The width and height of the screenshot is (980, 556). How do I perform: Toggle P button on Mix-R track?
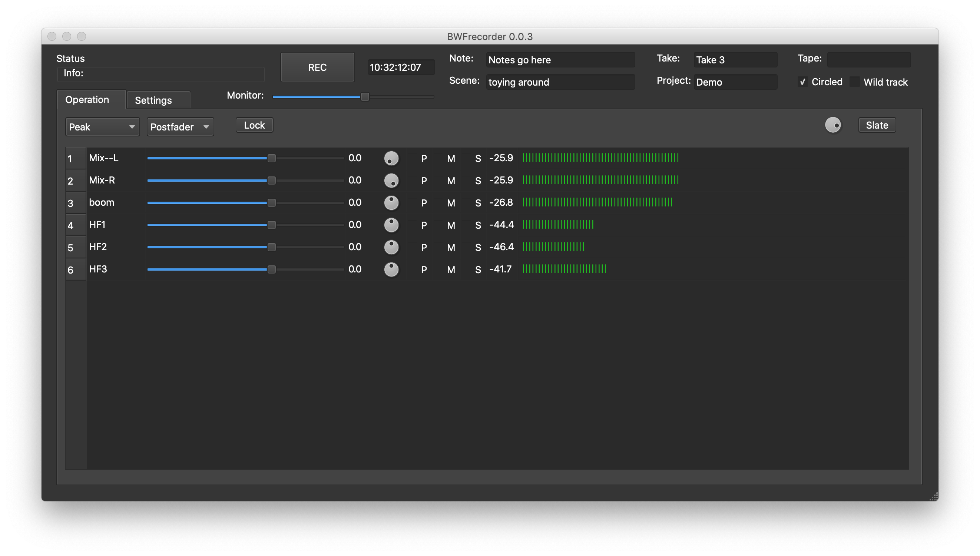coord(424,181)
